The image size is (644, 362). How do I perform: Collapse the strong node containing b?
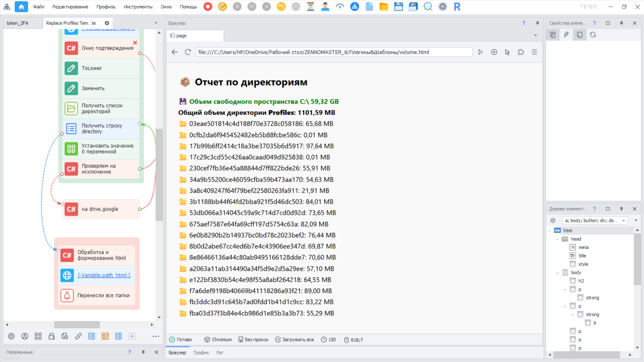(x=573, y=314)
